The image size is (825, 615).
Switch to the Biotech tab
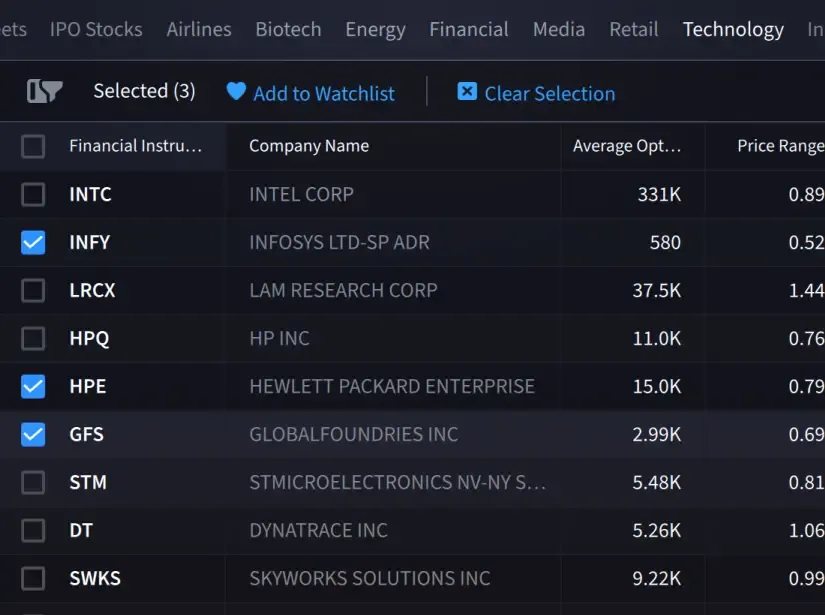pos(288,29)
